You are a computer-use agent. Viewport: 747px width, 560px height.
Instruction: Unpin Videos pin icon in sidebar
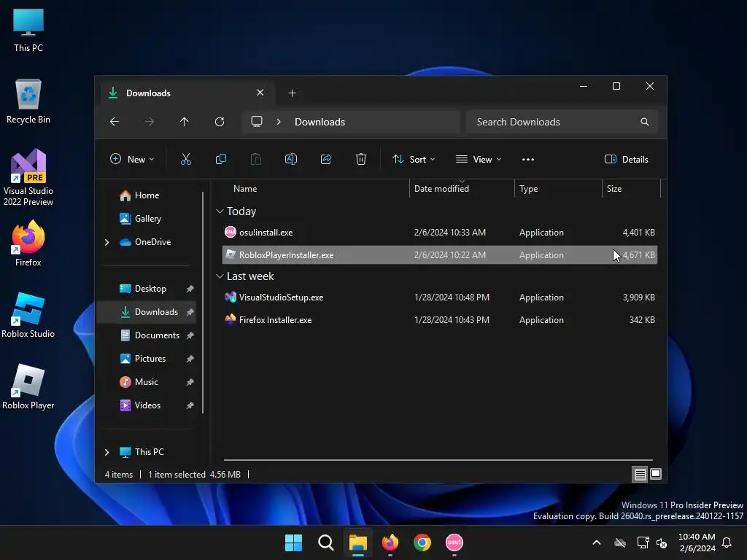click(x=190, y=405)
